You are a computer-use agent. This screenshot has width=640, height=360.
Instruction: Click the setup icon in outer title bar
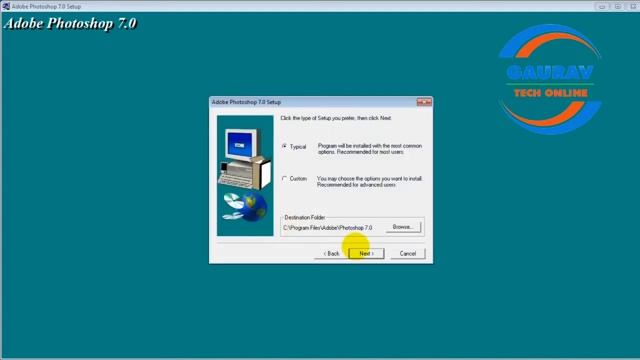pyautogui.click(x=6, y=6)
